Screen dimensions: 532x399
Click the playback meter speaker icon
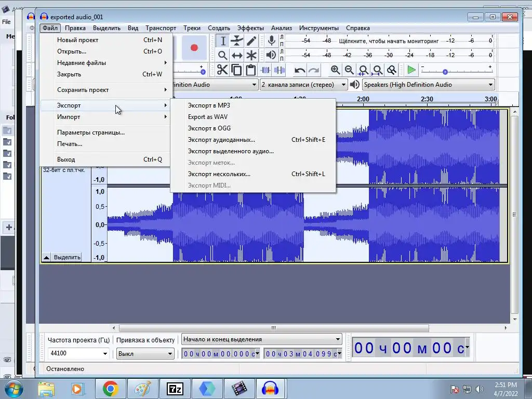pos(271,55)
